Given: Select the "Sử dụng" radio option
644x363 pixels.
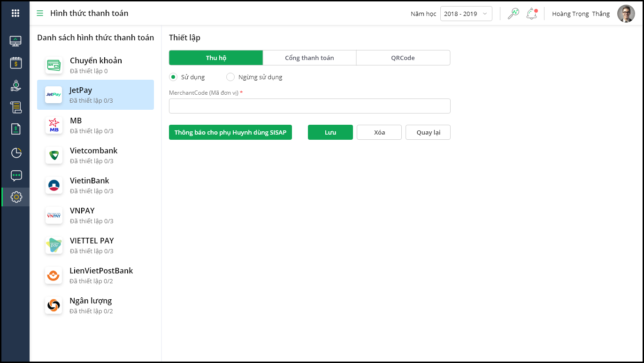Looking at the screenshot, I should pos(173,77).
